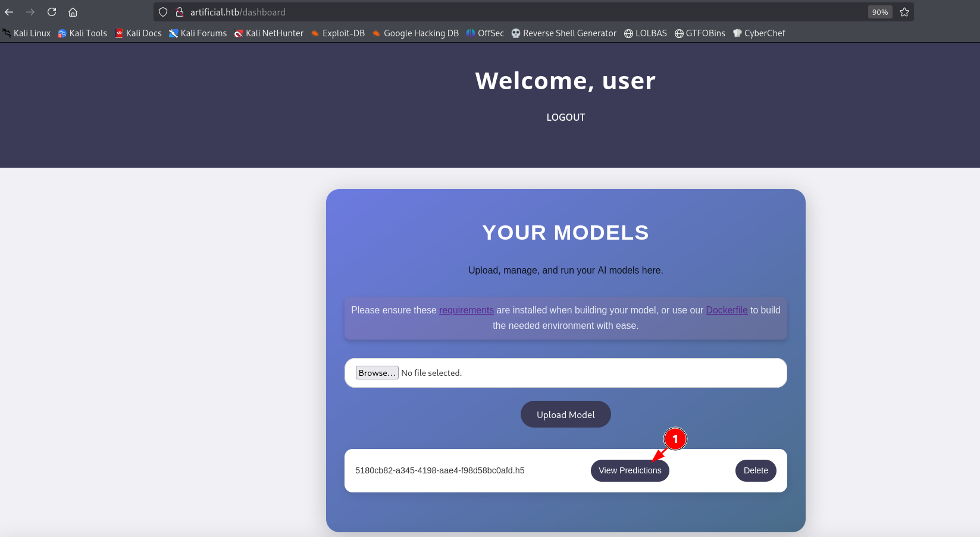980x537 pixels.
Task: Focus the address bar showing artificial.htb/dashboard
Action: point(476,12)
